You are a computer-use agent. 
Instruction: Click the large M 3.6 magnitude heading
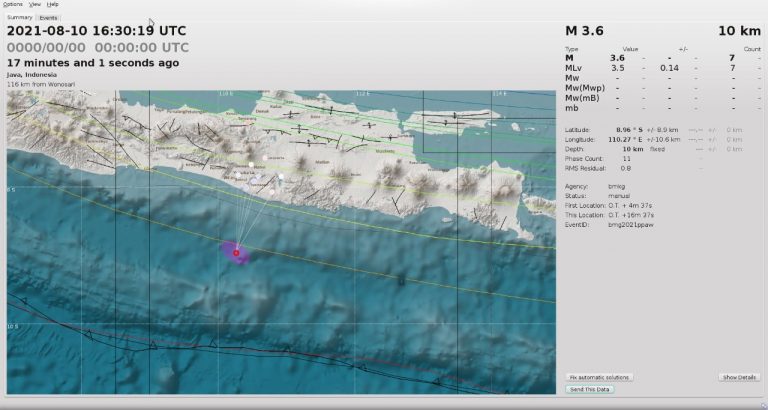coord(584,31)
